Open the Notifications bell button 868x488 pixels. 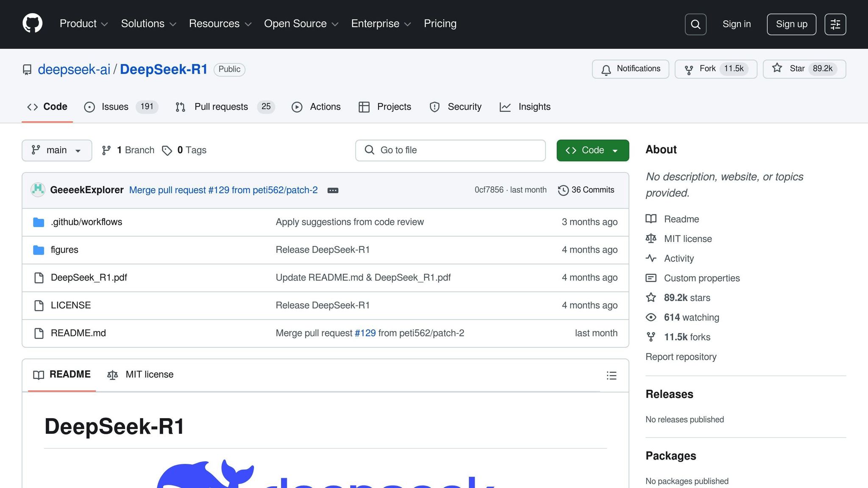coord(630,69)
